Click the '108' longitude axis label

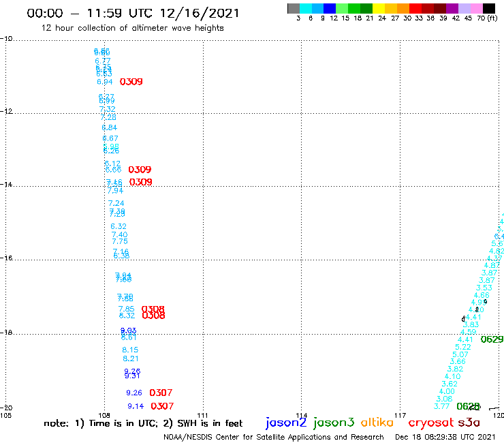point(104,415)
